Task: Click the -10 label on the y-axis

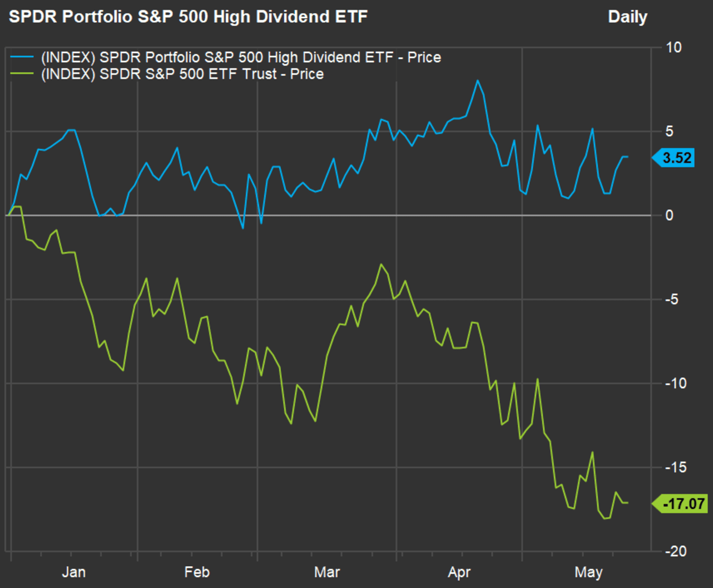Action: [675, 384]
